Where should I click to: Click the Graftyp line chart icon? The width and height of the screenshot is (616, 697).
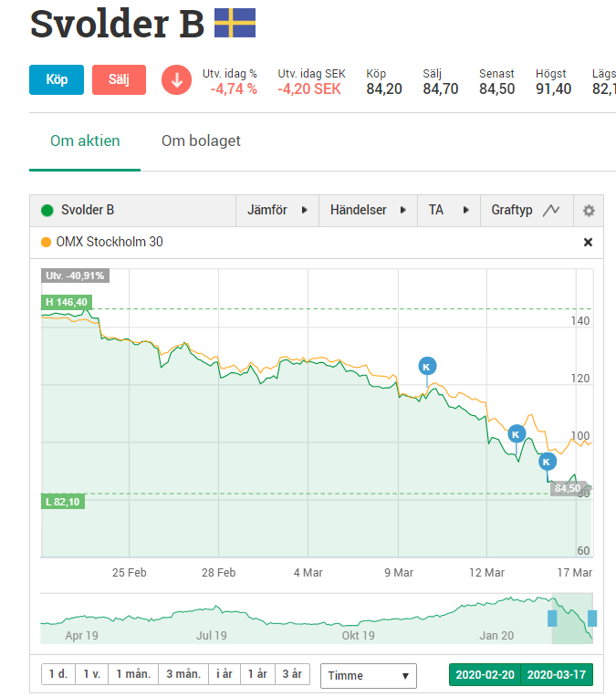point(551,210)
